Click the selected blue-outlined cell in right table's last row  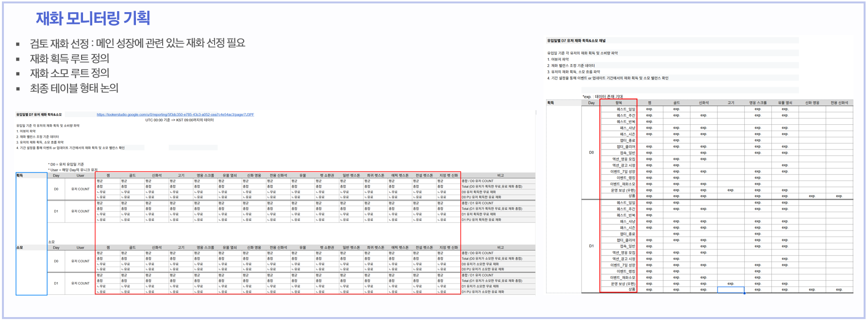pos(731,290)
